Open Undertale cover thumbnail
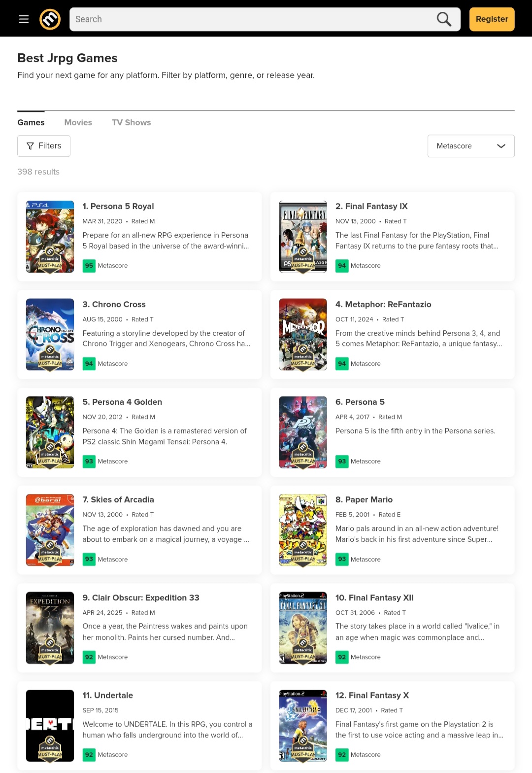Screen dimensions: 532x773 coord(50,726)
